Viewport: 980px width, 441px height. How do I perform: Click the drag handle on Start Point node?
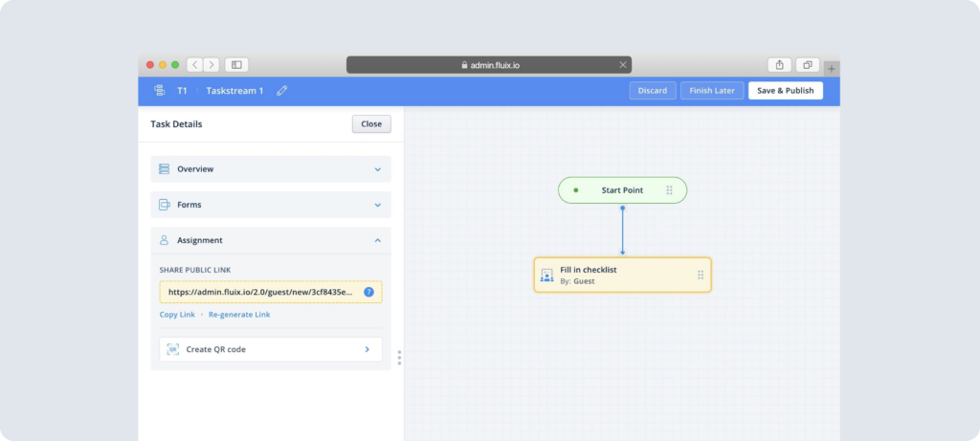coord(669,190)
